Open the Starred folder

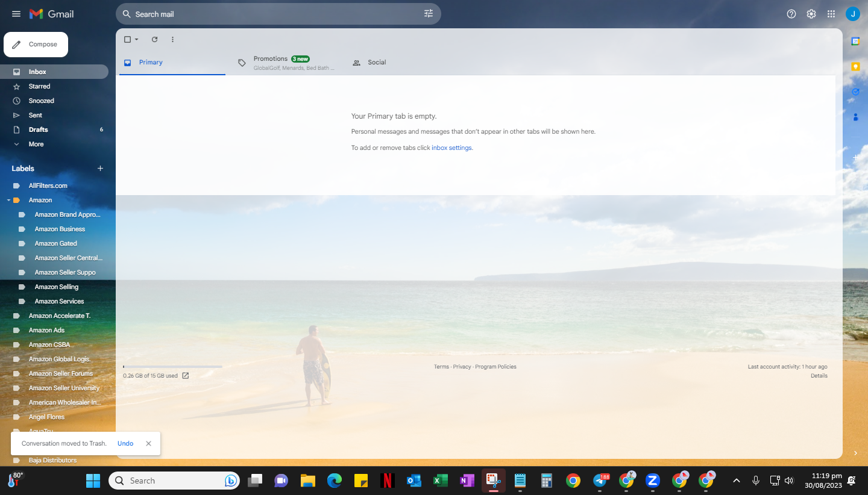[54, 86]
